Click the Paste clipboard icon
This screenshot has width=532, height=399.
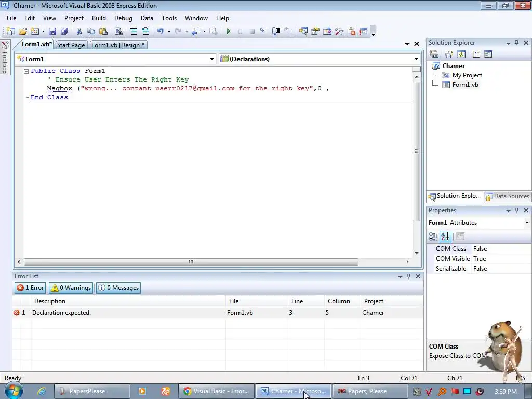coord(103,32)
